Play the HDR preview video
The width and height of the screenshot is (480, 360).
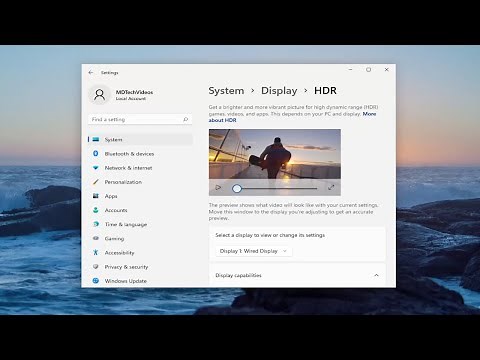[218, 188]
